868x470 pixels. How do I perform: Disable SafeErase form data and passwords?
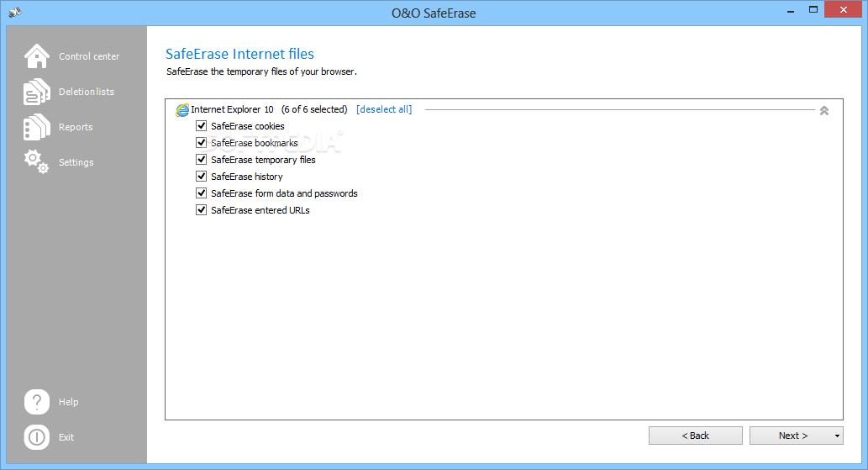point(202,193)
